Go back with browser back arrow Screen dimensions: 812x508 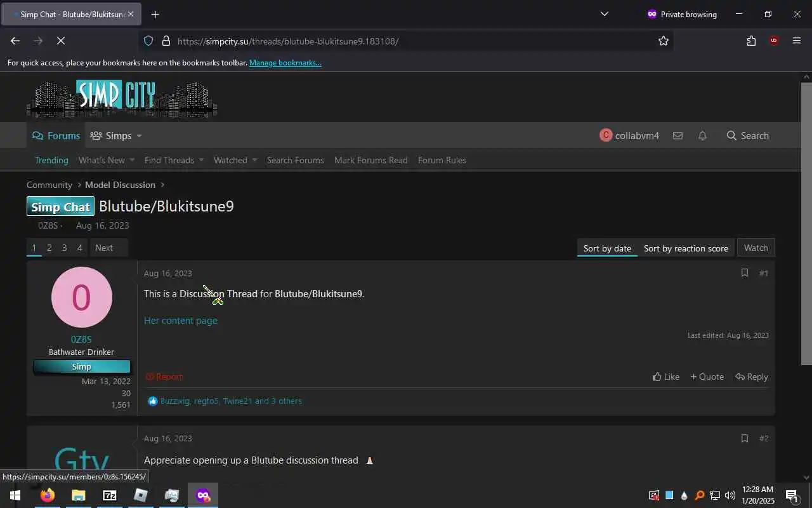pos(15,41)
